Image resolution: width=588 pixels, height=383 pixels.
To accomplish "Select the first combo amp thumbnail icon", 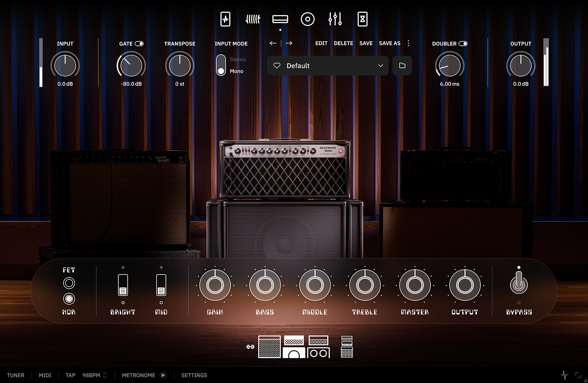I will click(x=269, y=347).
